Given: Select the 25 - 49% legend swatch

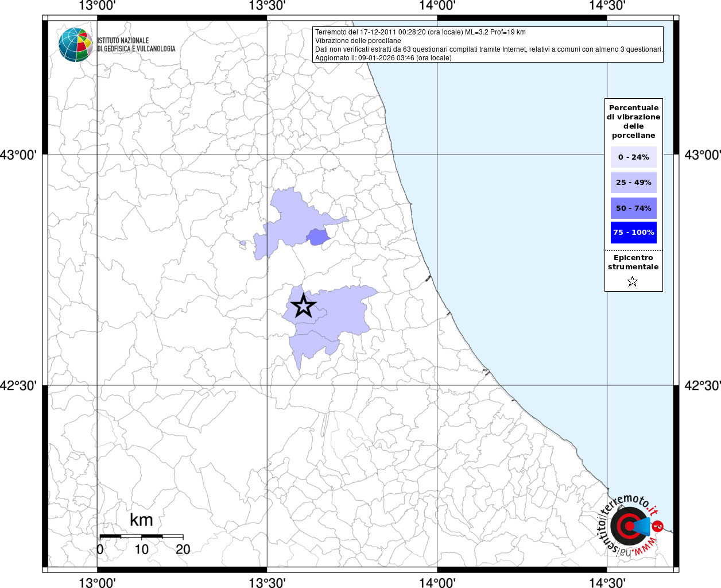Looking at the screenshot, I should pyautogui.click(x=634, y=182).
